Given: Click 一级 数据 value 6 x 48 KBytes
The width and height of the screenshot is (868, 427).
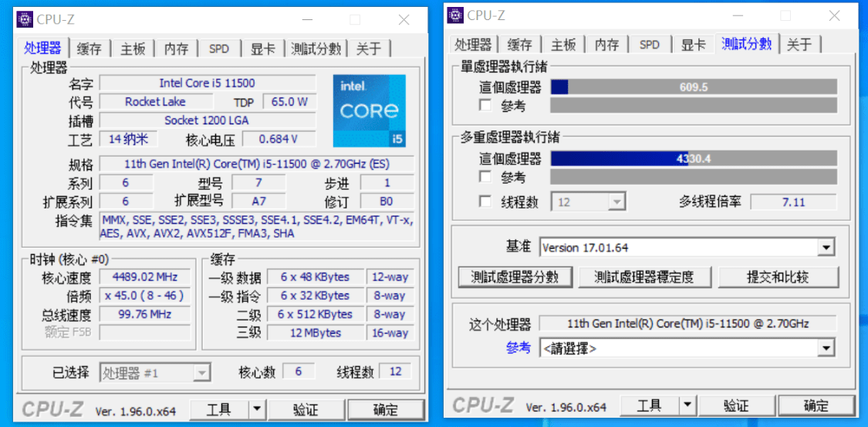Looking at the screenshot, I should click(x=316, y=277).
